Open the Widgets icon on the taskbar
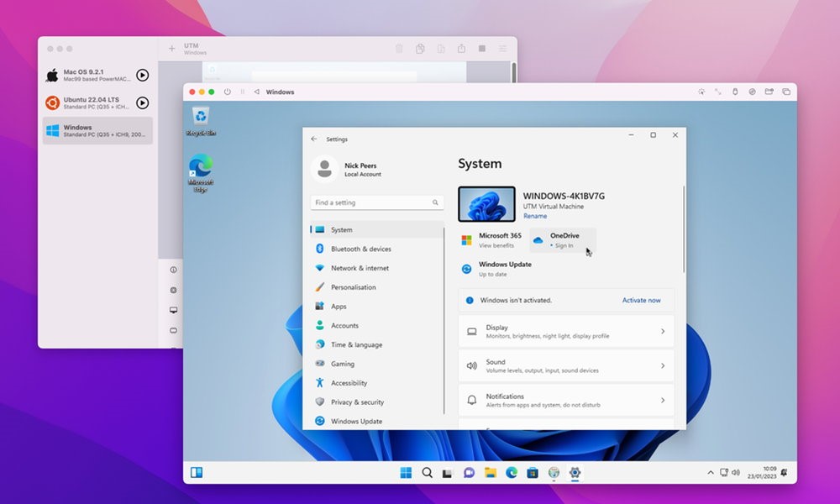The image size is (840, 504). (x=197, y=472)
